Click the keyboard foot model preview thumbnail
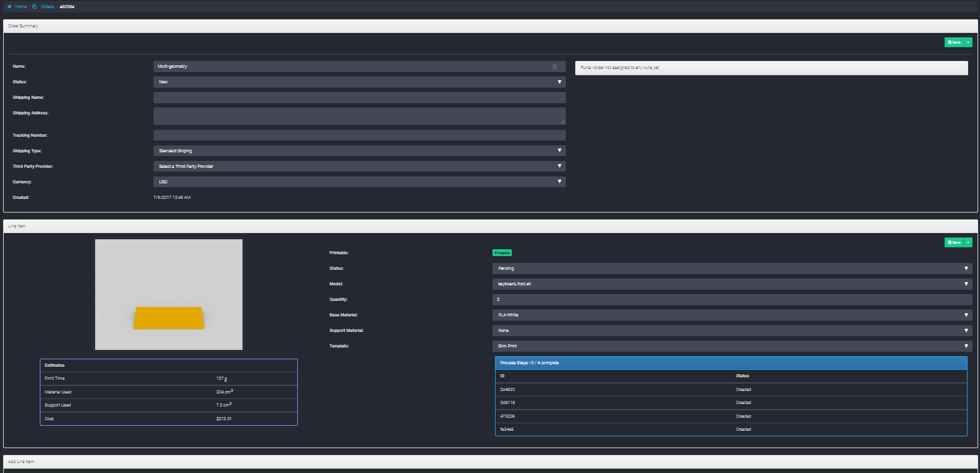The width and height of the screenshot is (980, 473). [169, 295]
